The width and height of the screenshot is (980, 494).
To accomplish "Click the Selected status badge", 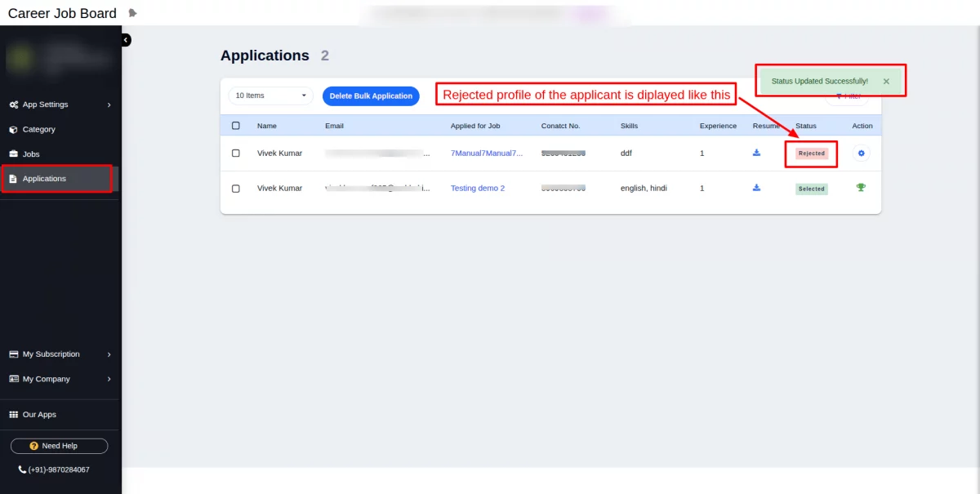I will click(x=812, y=189).
